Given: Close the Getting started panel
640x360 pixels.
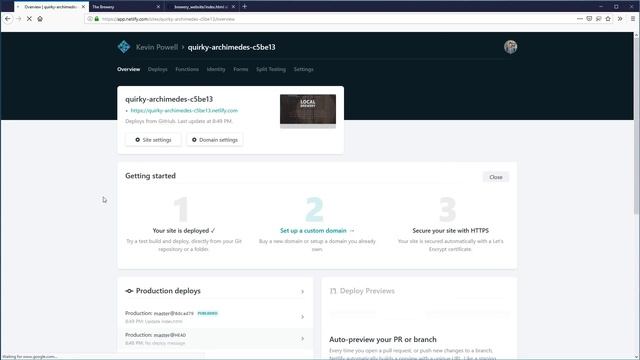Looking at the screenshot, I should (496, 177).
